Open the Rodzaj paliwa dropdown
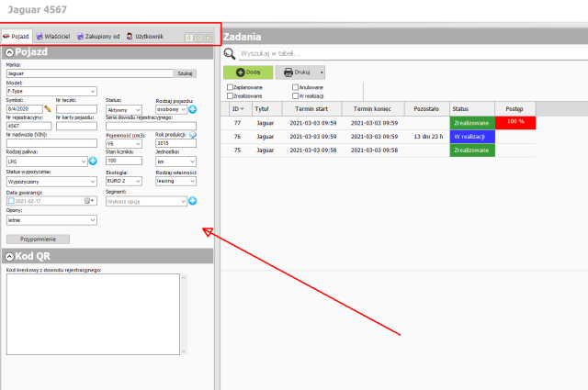 tap(47, 162)
